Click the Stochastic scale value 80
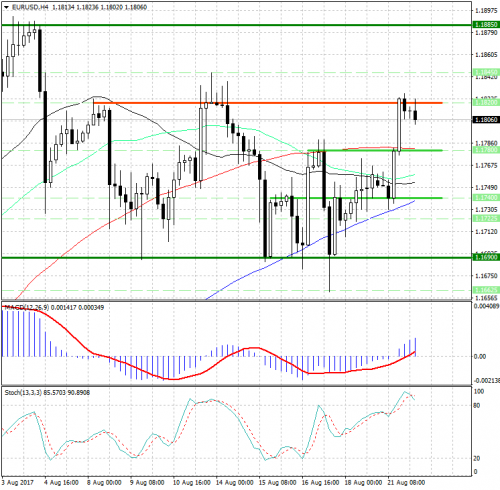500x490 pixels. coord(477,405)
